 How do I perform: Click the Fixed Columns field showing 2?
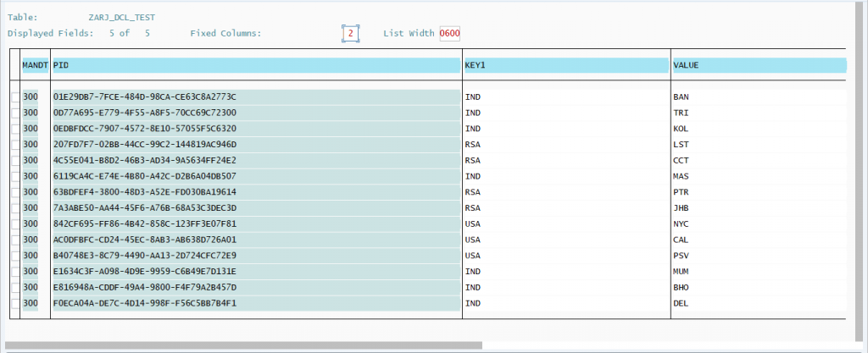pyautogui.click(x=350, y=34)
